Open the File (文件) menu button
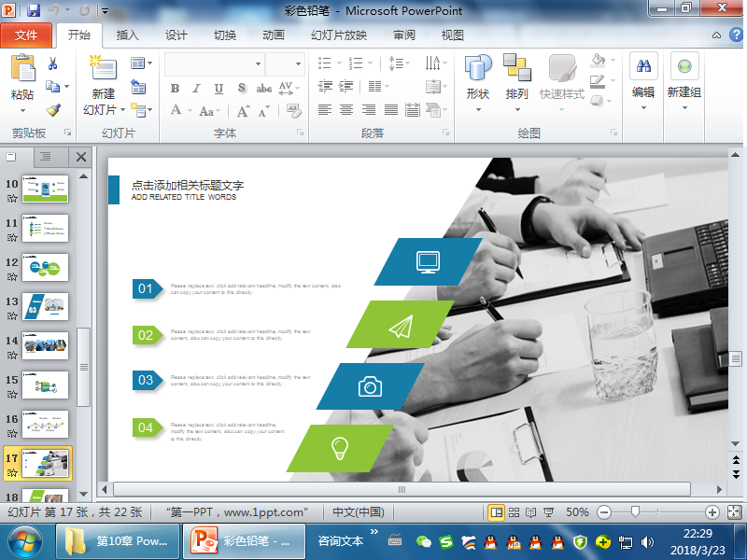 [26, 35]
